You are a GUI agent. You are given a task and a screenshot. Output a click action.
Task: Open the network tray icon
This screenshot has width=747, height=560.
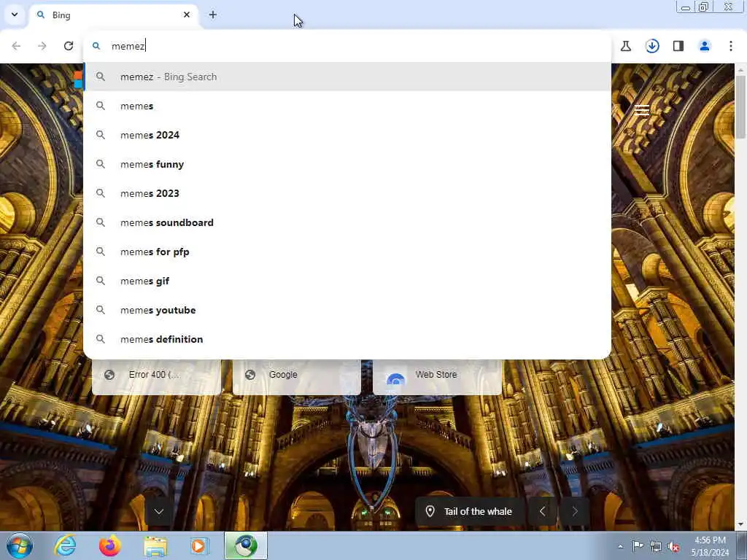[x=656, y=546]
